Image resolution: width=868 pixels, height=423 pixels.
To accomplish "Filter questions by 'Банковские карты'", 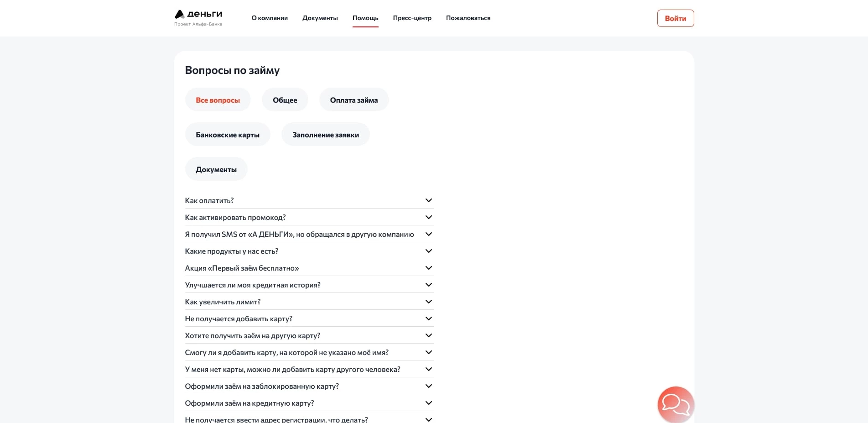I will (x=227, y=135).
